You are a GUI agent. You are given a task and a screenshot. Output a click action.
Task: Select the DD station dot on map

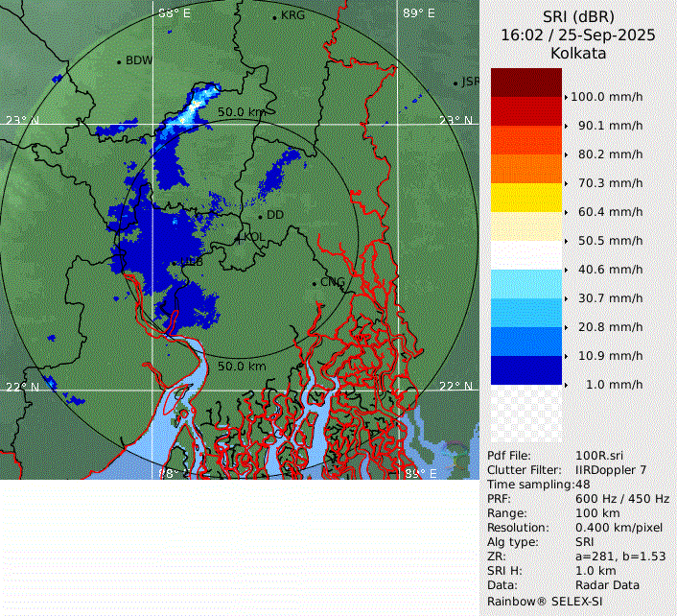click(x=260, y=216)
